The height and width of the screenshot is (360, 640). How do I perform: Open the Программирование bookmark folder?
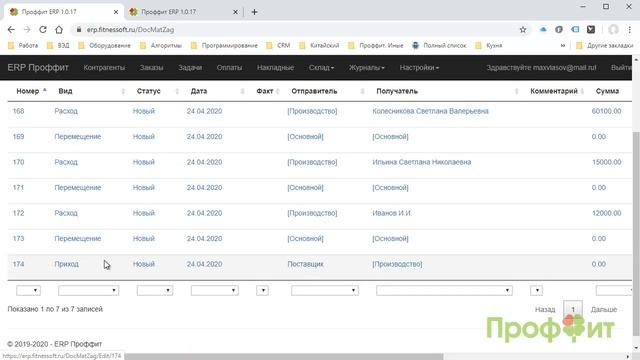(224, 46)
